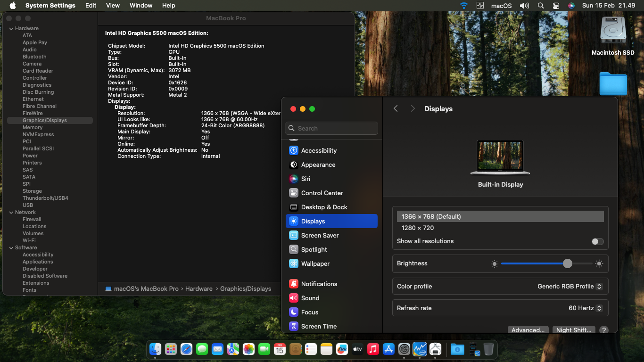The image size is (644, 362).
Task: Click the Displays help question button
Action: pos(603,330)
